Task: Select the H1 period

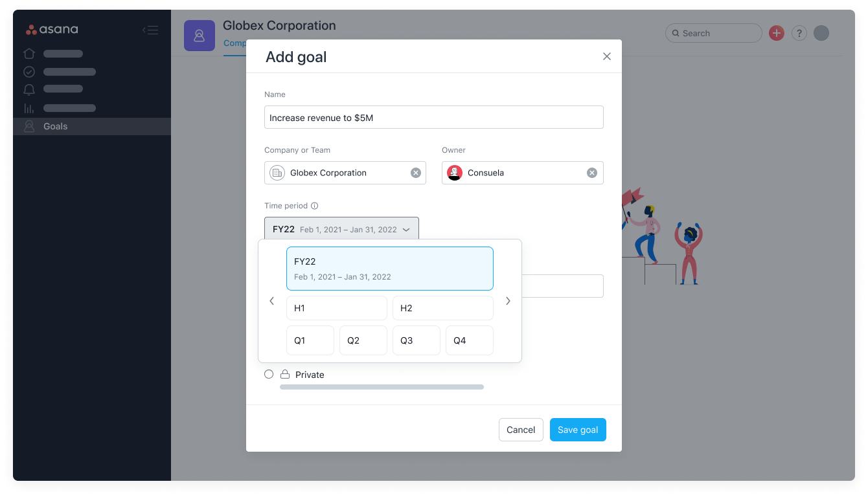Action: tap(337, 308)
